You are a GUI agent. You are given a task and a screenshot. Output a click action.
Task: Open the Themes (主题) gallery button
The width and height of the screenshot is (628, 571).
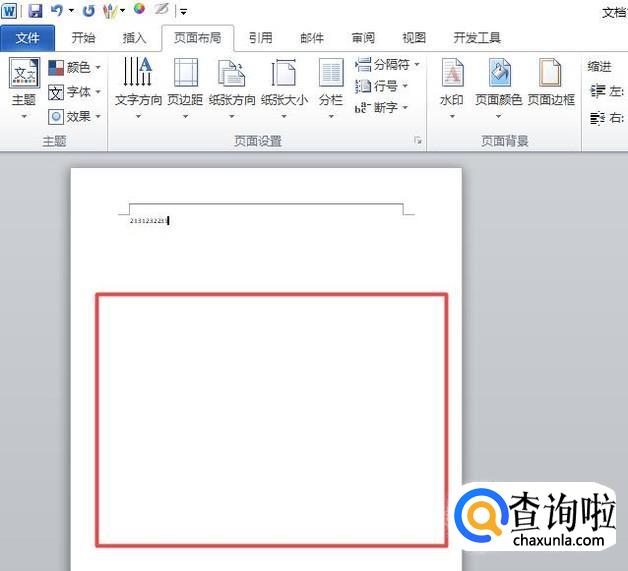pos(23,80)
